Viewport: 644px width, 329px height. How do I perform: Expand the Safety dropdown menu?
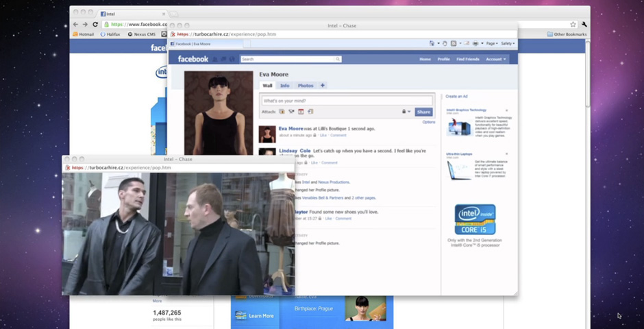pyautogui.click(x=508, y=44)
